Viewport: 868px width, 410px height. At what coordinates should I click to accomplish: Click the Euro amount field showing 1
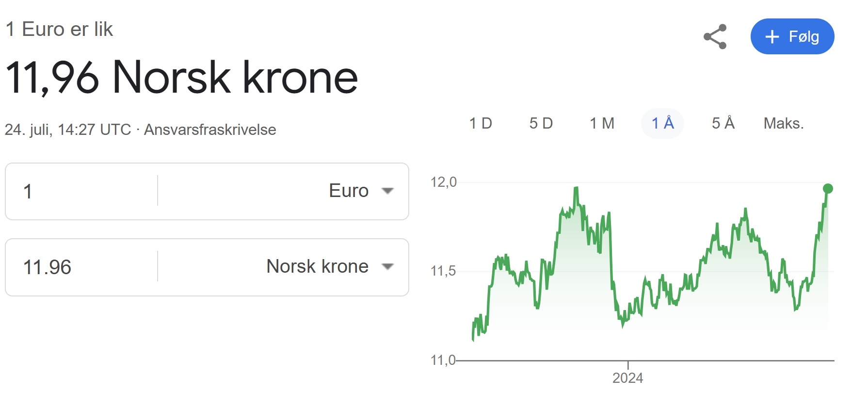(81, 191)
